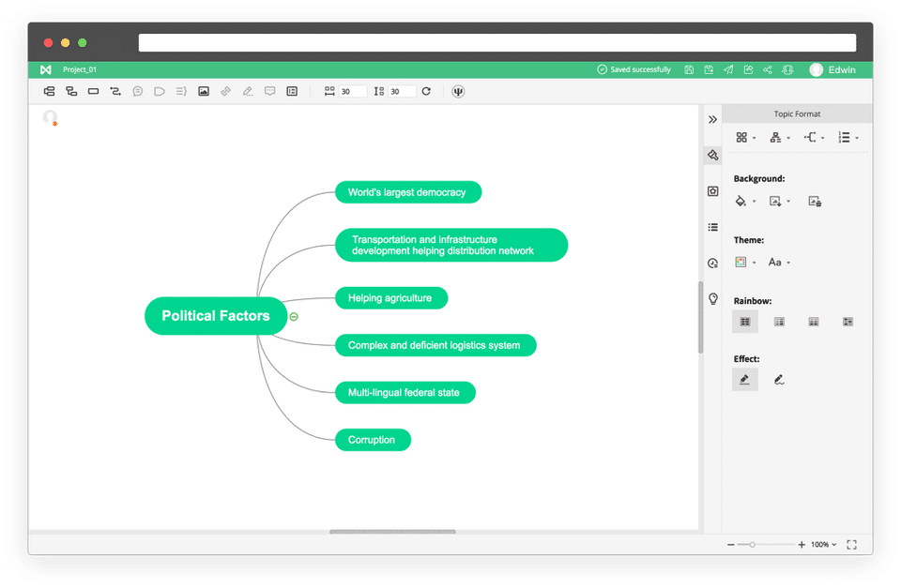Open the connector style dropdown
Viewport: 901px width, 588px height.
click(x=815, y=137)
